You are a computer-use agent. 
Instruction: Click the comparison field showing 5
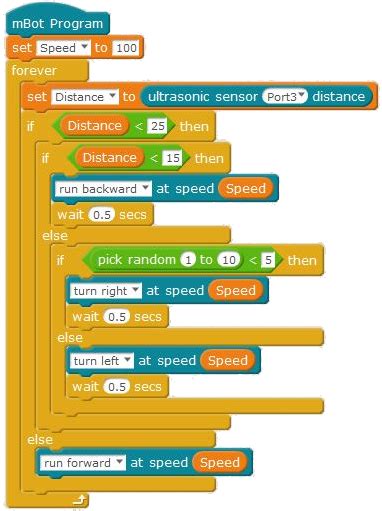tap(268, 260)
